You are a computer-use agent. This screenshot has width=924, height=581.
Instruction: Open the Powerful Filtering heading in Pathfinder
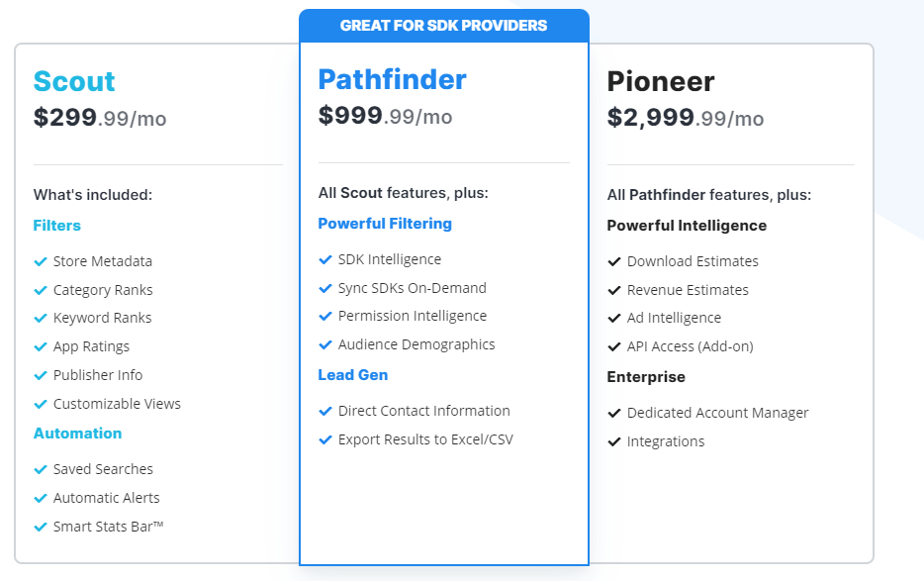pos(385,224)
